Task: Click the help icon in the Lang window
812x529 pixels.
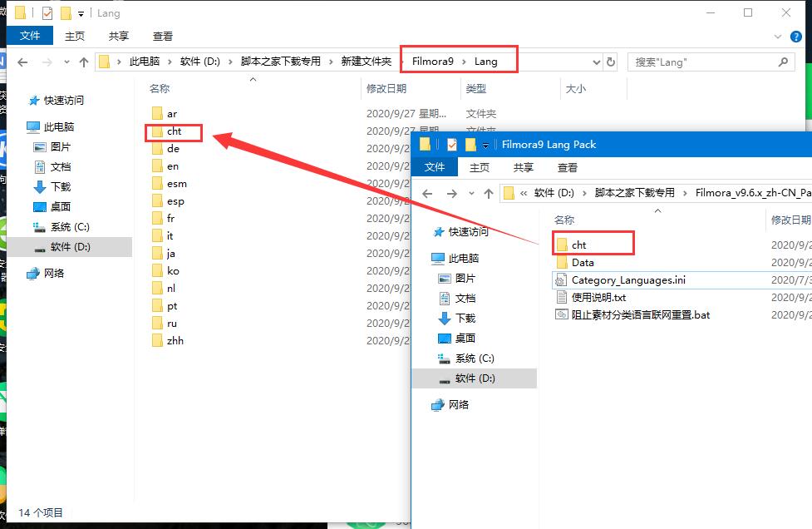Action: click(796, 37)
